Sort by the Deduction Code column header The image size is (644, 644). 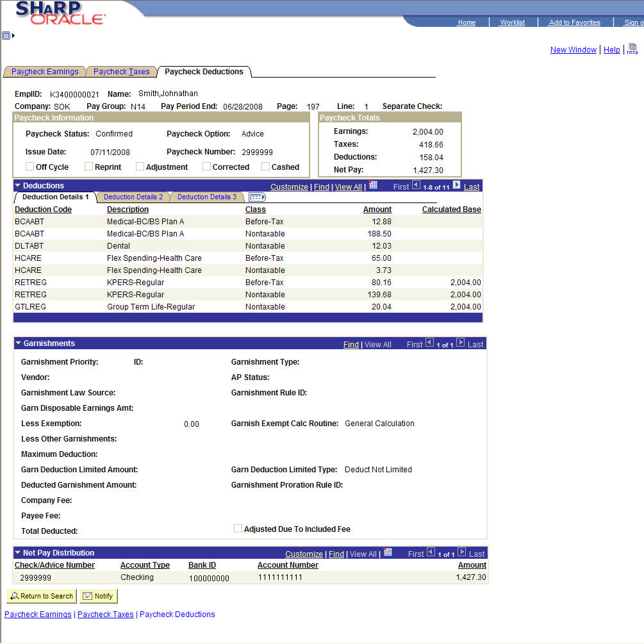click(43, 210)
